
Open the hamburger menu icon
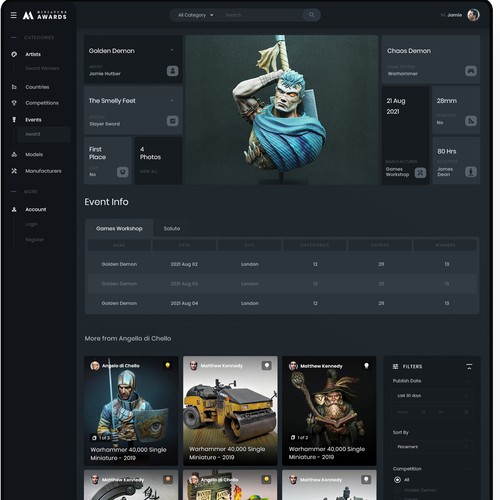[13, 15]
